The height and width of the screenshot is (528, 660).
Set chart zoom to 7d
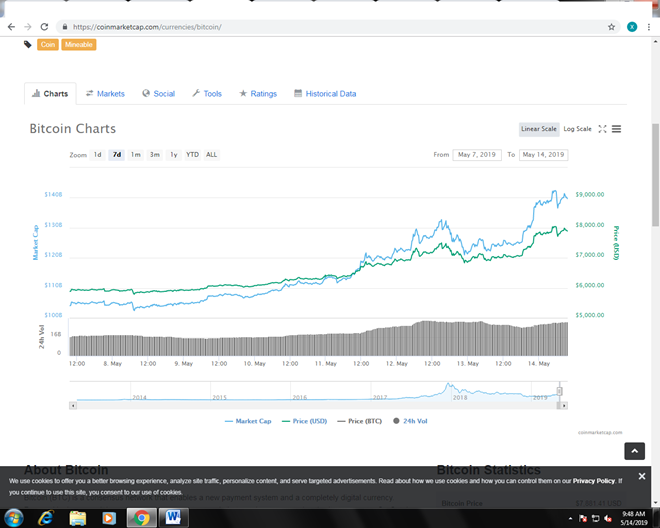pos(117,155)
